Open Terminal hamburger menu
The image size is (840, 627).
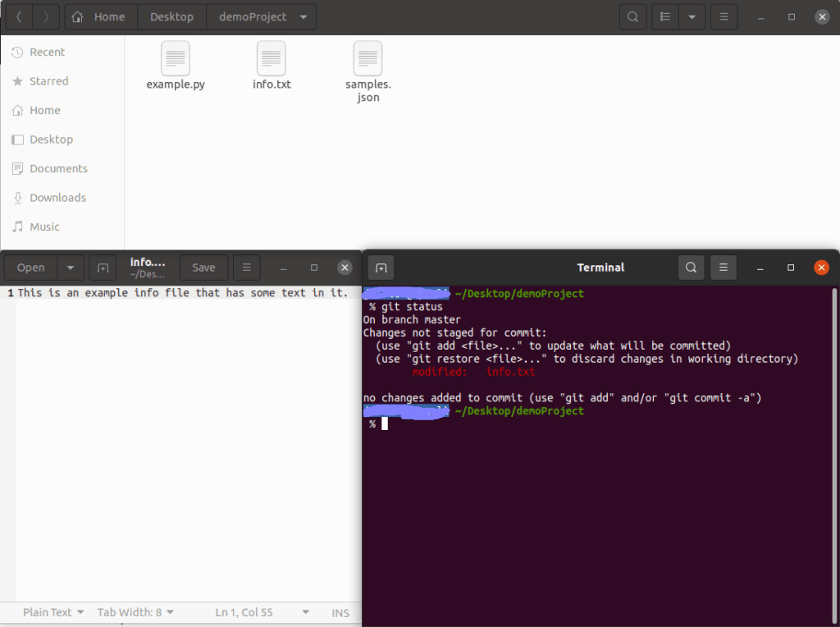(x=724, y=268)
